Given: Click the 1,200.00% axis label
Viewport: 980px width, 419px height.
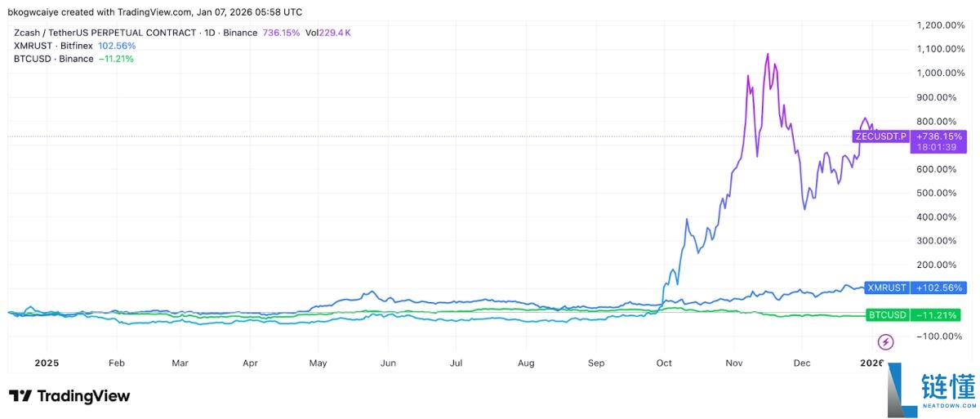Looking at the screenshot, I should coord(942,25).
